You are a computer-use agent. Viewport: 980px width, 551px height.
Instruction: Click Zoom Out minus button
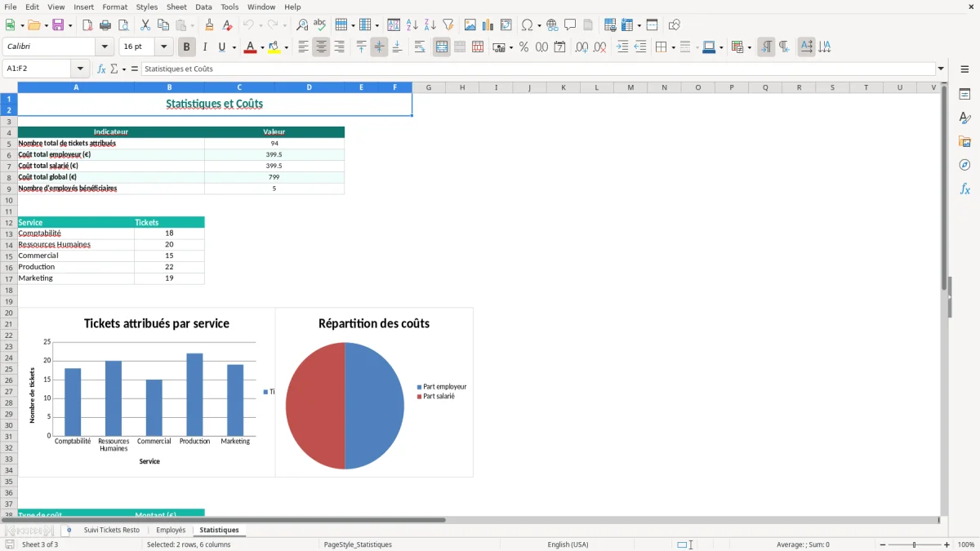[883, 544]
